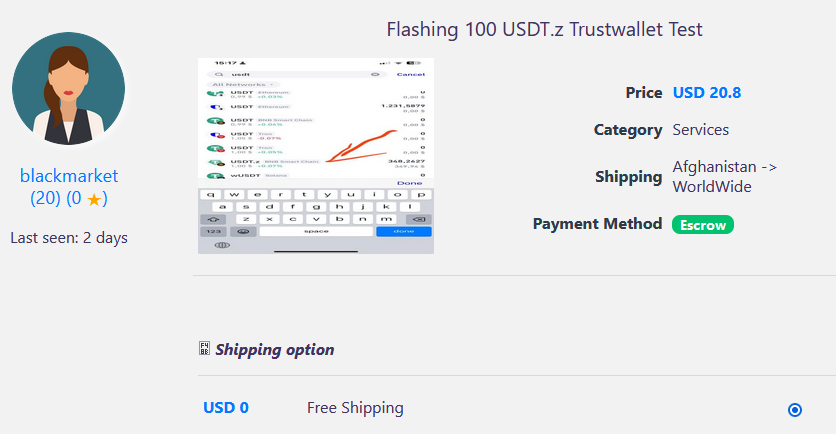Click the 'Last seen: 2 days' text
The height and width of the screenshot is (434, 836).
tap(69, 238)
